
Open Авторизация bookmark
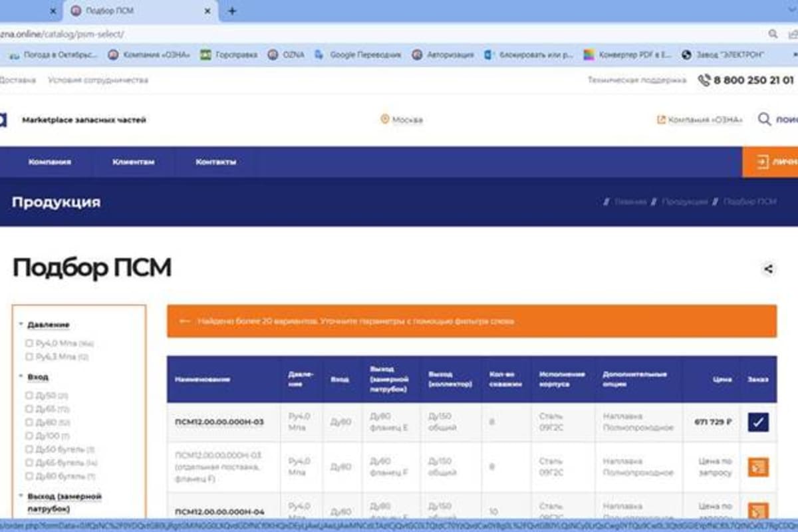click(x=443, y=55)
